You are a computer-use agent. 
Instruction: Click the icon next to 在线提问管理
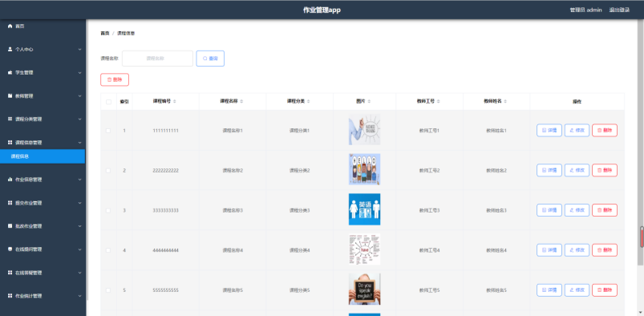[x=10, y=249]
